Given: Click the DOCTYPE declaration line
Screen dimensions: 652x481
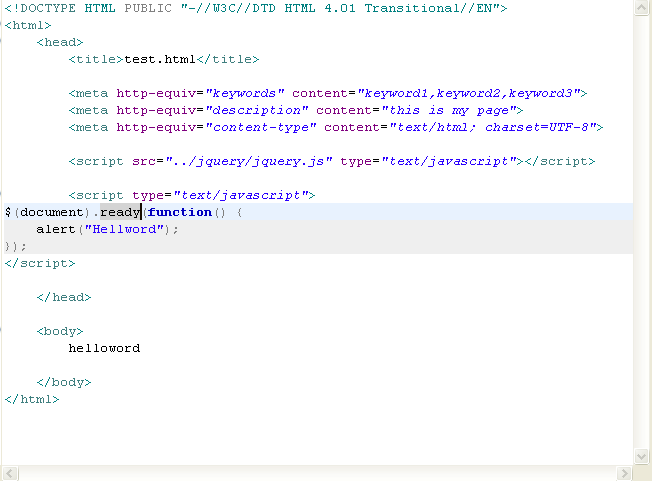Looking at the screenshot, I should [256, 8].
